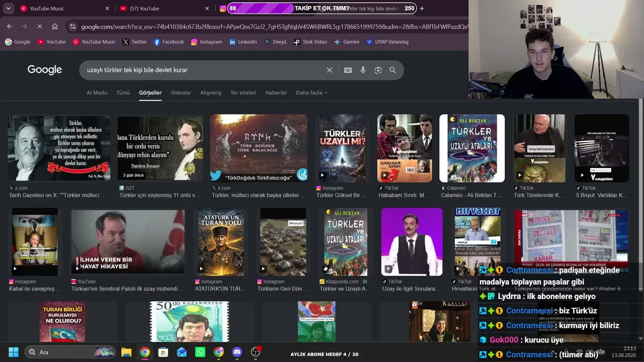This screenshot has height=362, width=644.
Task: Open the YouTube bookmark in bookmarks bar
Action: [51, 42]
